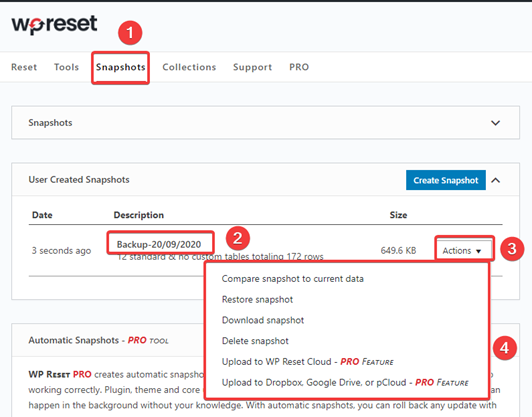Open the Reset tab

pyautogui.click(x=24, y=67)
